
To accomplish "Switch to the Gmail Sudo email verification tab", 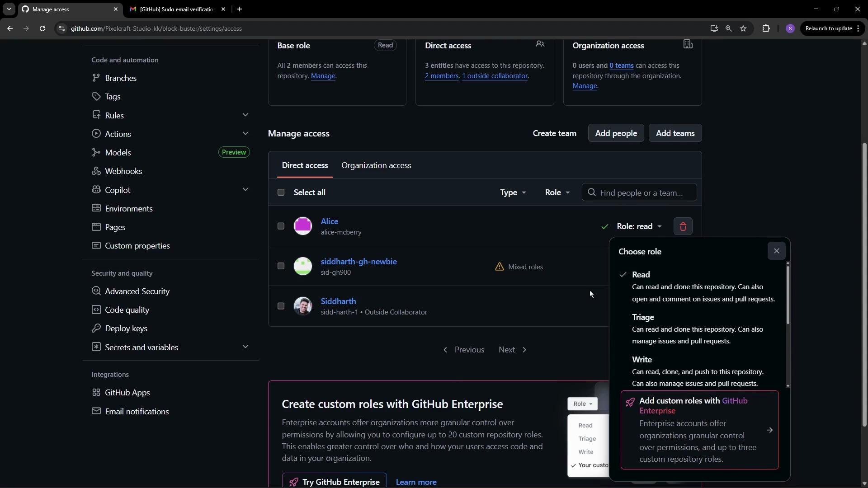I will 176,9.
